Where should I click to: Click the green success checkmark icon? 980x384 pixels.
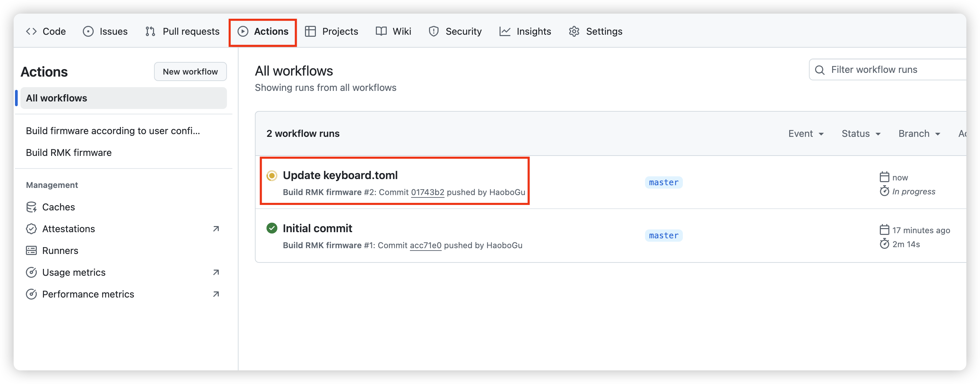click(272, 228)
